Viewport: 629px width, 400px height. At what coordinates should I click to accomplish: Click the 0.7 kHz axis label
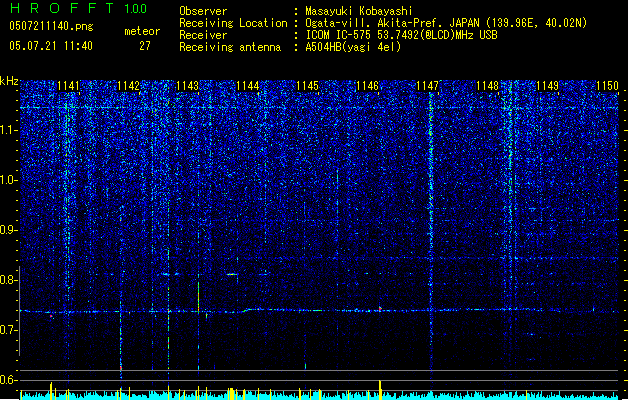point(9,330)
